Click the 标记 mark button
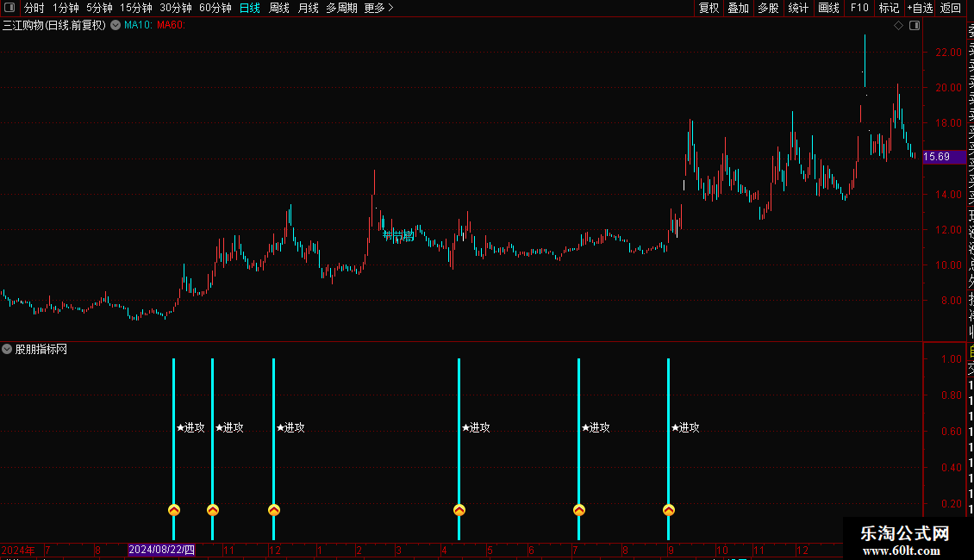This screenshot has width=974, height=560. tap(889, 8)
